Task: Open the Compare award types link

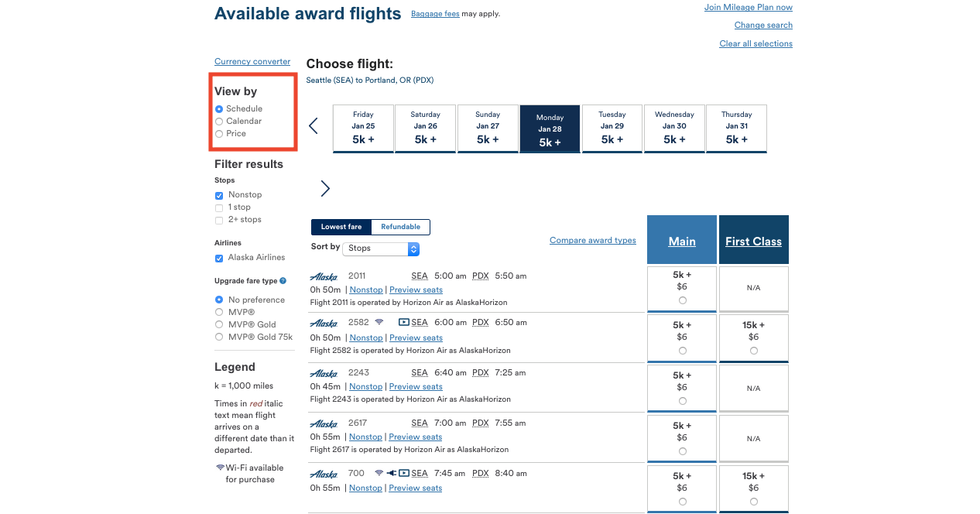Action: point(592,241)
